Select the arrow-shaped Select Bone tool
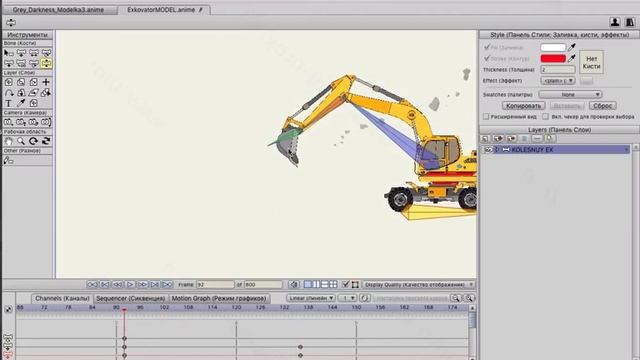This screenshot has width=640, height=360. pyautogui.click(x=9, y=53)
